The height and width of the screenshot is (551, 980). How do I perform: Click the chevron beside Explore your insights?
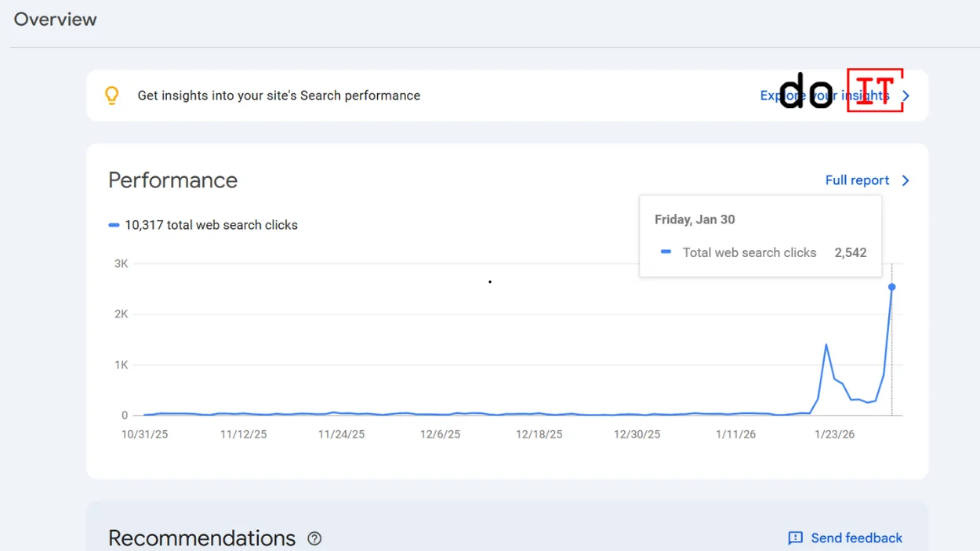point(906,96)
